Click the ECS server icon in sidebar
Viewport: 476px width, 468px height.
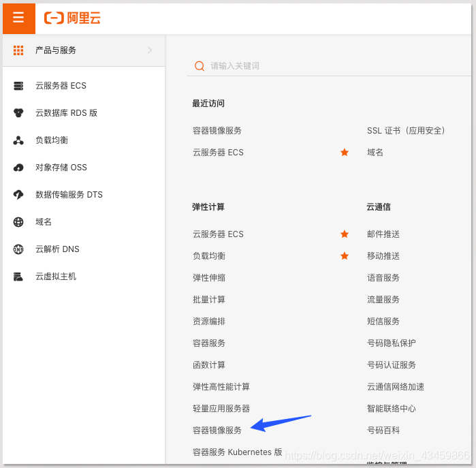click(18, 86)
